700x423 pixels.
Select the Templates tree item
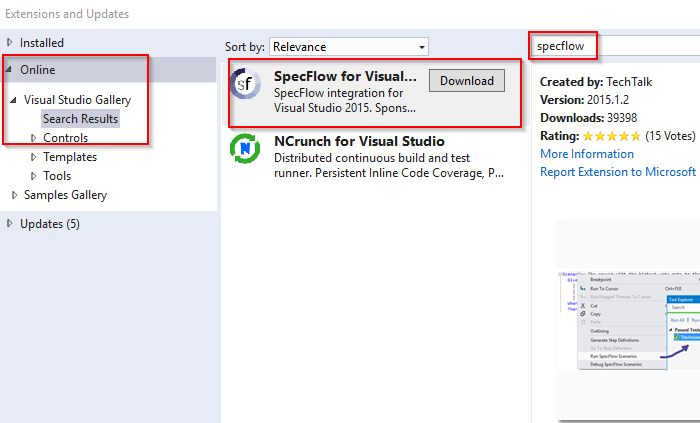click(x=70, y=157)
